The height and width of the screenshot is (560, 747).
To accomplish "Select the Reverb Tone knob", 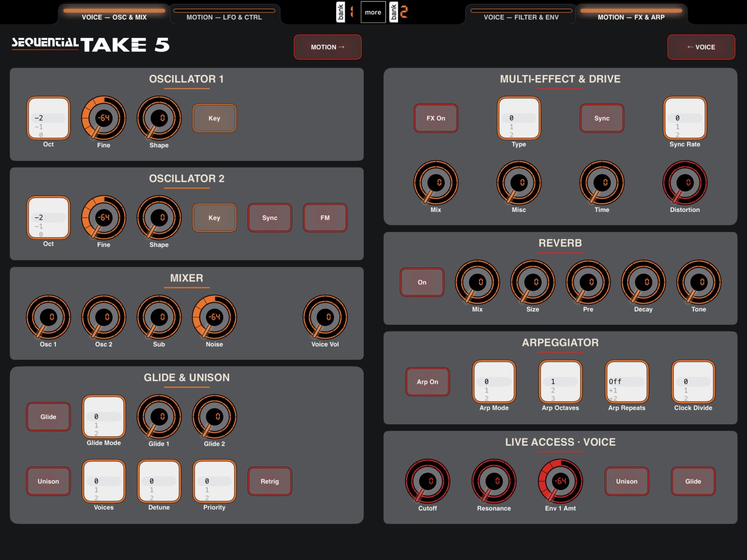I will 699,282.
